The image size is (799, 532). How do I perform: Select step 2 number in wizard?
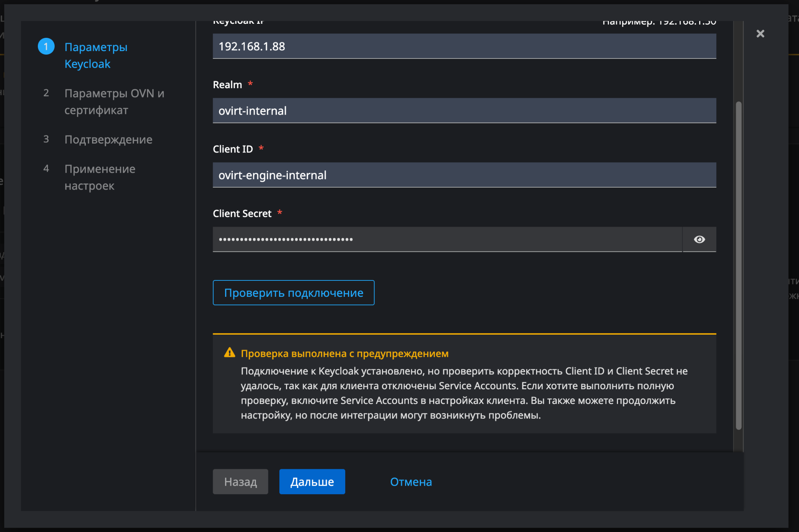coord(46,93)
